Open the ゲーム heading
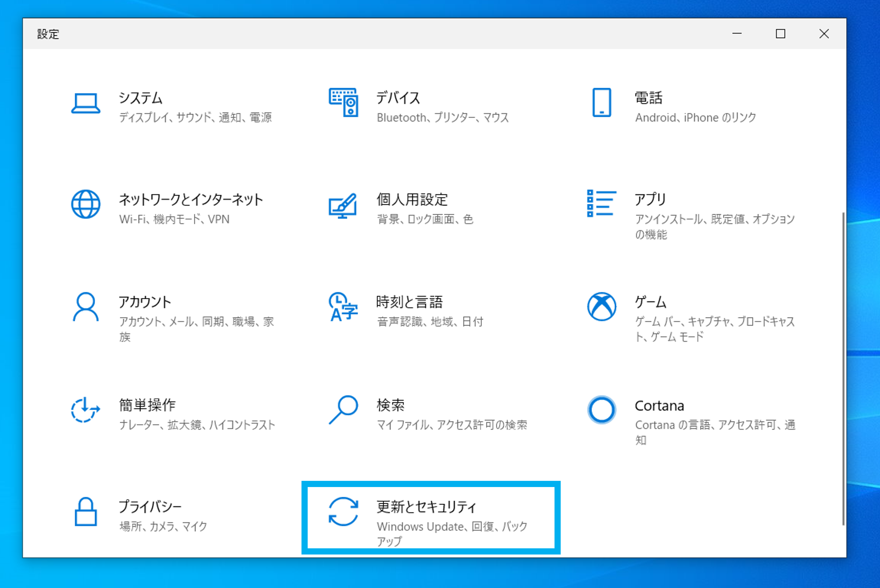This screenshot has width=880, height=588. [650, 302]
